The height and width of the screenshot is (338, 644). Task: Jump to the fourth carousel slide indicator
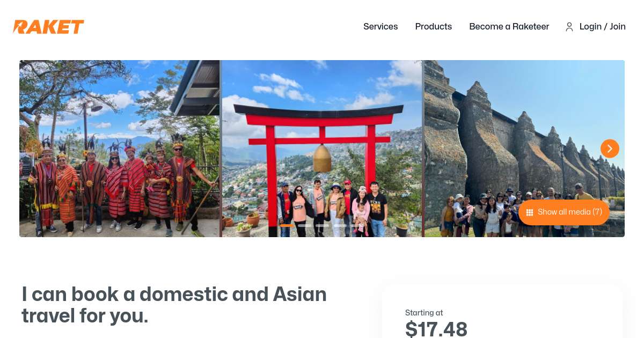pos(340,225)
